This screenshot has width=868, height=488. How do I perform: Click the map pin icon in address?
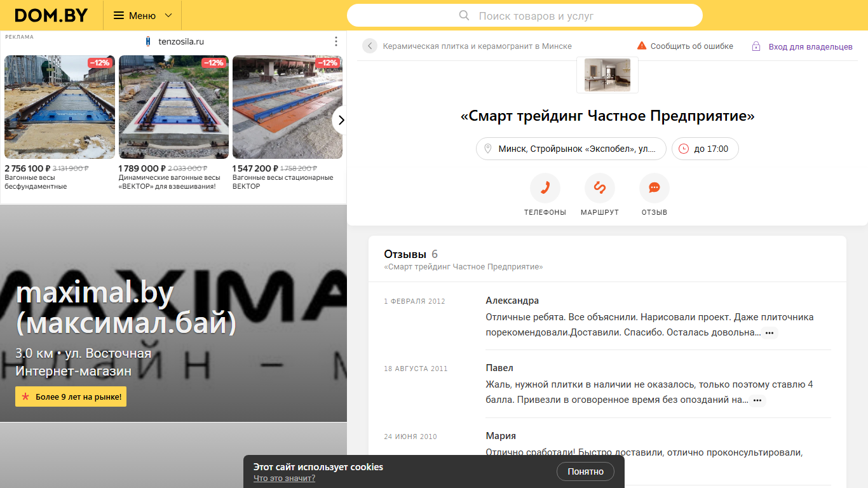tap(488, 149)
